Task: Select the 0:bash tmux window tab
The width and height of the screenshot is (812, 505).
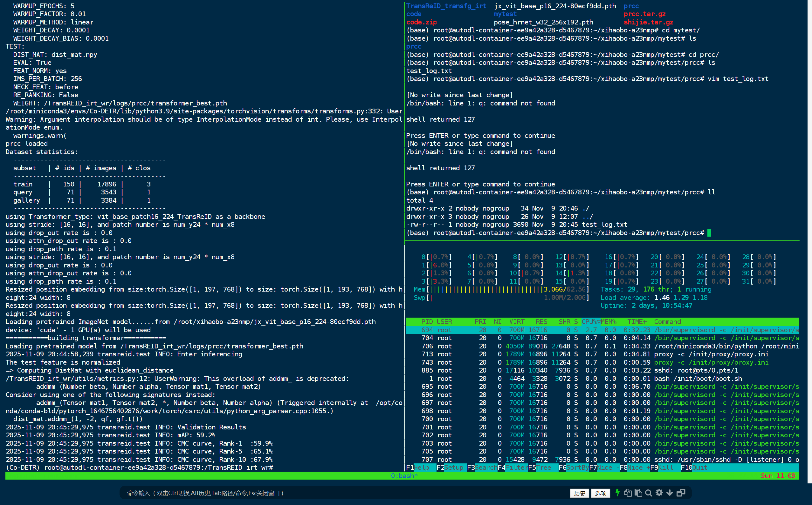Action: click(x=404, y=475)
